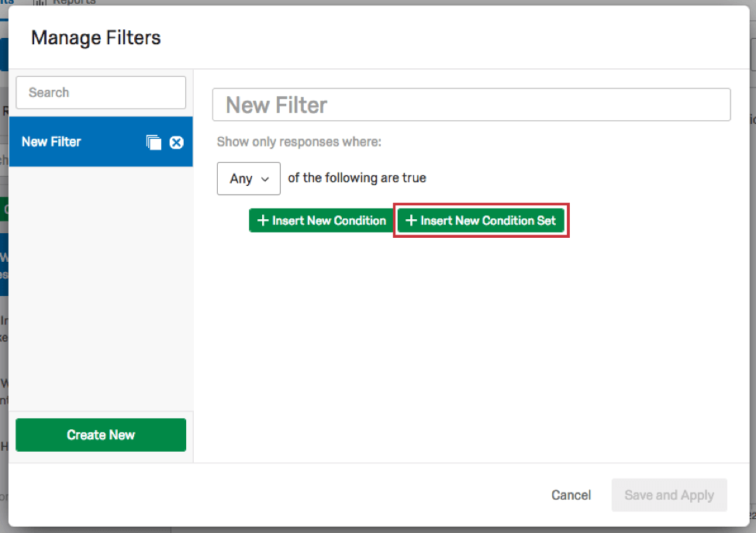Select the red-outlined Insert New Condition Set control
This screenshot has height=533, width=756.
[x=481, y=220]
